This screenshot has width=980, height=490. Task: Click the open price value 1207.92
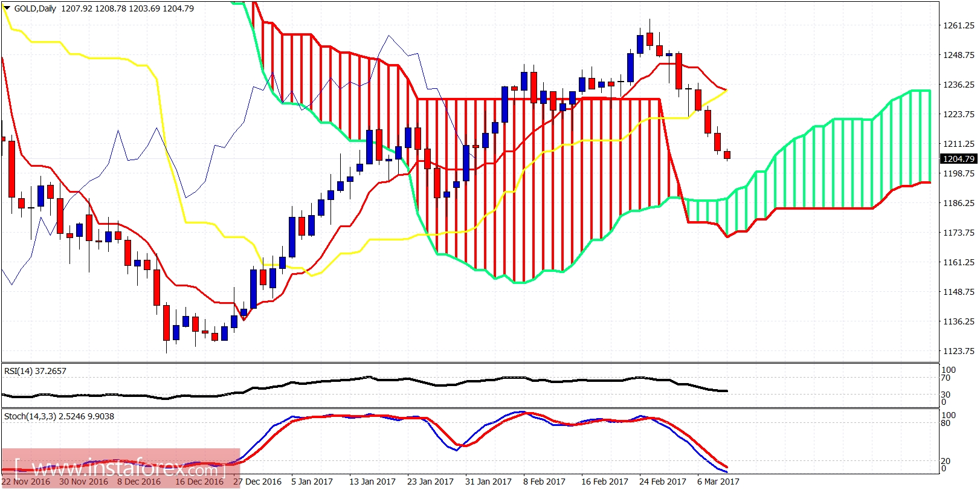(x=76, y=8)
